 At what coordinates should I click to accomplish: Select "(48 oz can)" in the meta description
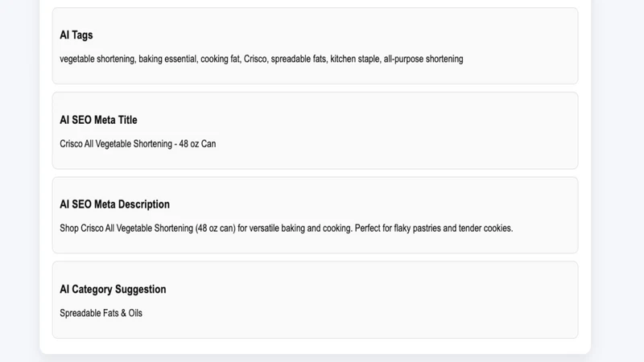215,228
